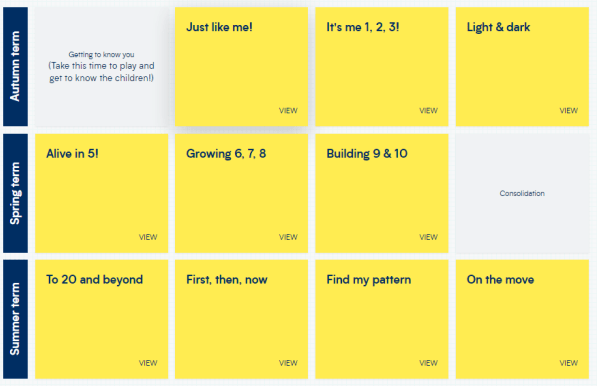
Task: Click VIEW on It's me 1, 2, 3!
Action: 428,111
